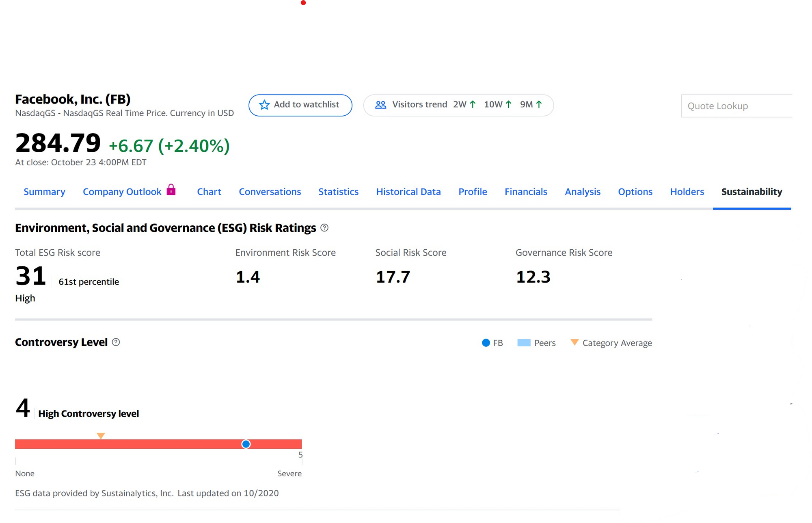Click the Peers legend swatch

(x=524, y=343)
